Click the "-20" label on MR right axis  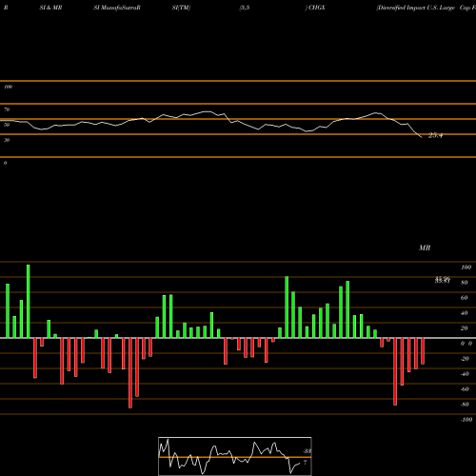tap(465, 359)
